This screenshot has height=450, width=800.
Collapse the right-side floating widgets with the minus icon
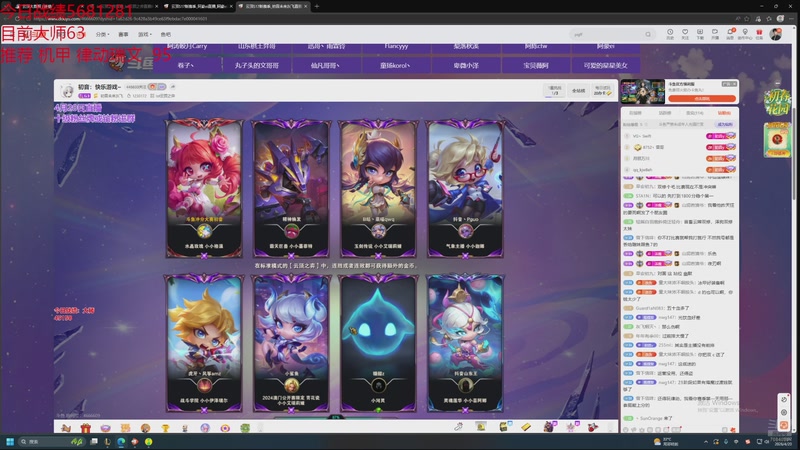(x=777, y=83)
